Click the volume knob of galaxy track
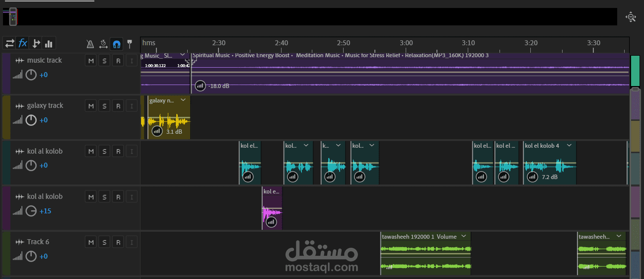The height and width of the screenshot is (279, 644). point(31,120)
